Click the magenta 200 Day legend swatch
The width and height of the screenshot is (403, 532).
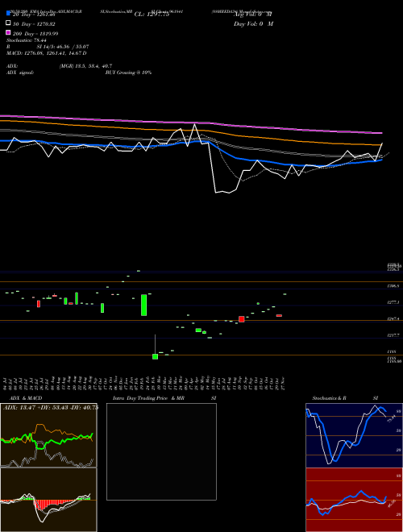tap(8, 32)
